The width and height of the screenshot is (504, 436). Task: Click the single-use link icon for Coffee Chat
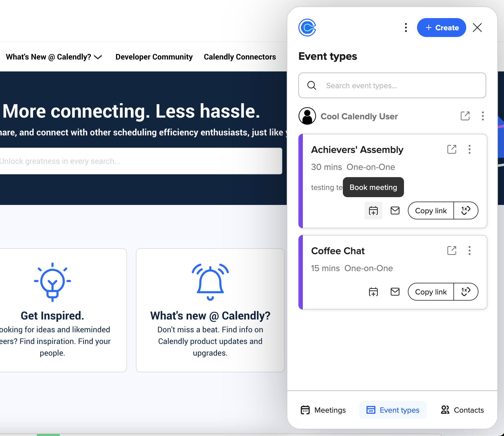(x=466, y=292)
